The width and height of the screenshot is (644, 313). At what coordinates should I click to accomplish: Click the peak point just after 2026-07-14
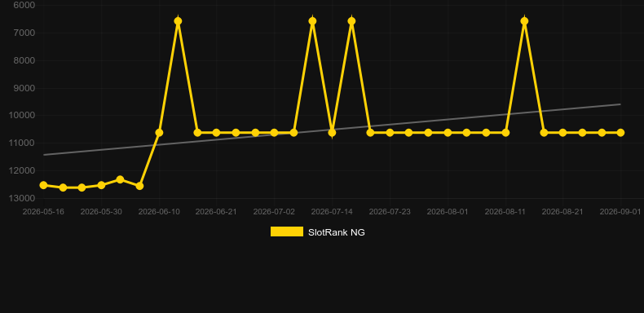pos(351,21)
